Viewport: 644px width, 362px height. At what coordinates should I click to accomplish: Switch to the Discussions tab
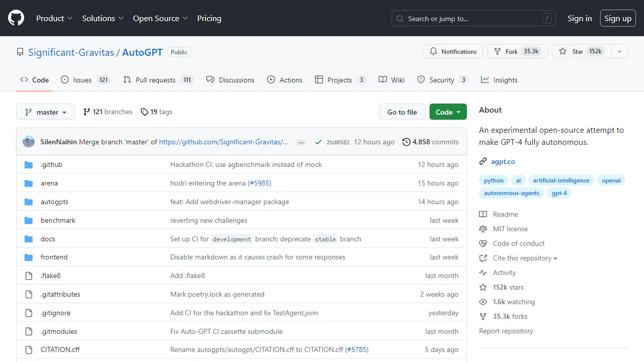coord(230,80)
